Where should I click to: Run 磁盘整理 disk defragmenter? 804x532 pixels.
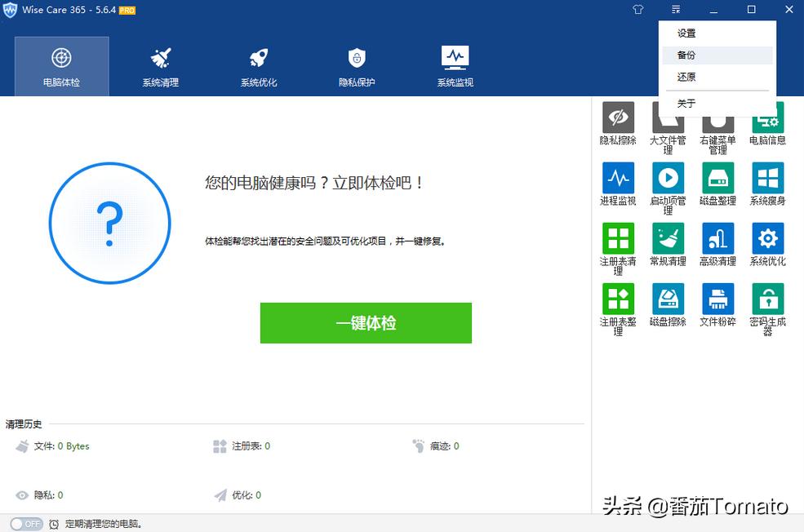point(717,184)
